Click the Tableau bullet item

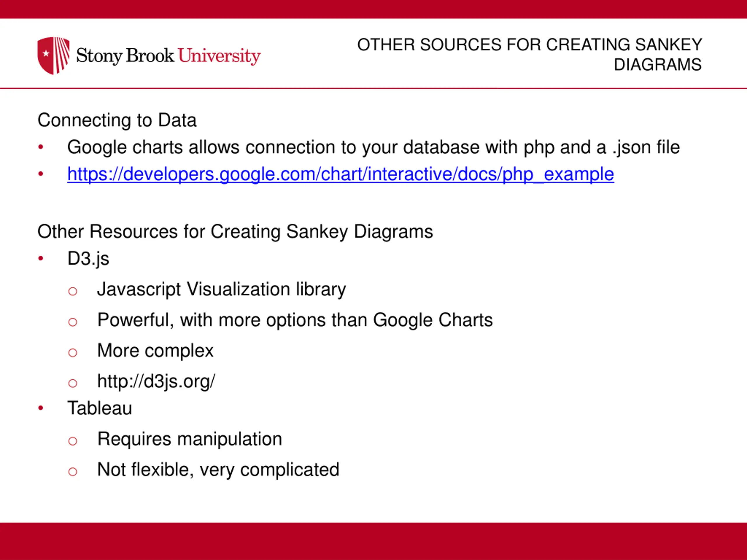click(100, 408)
